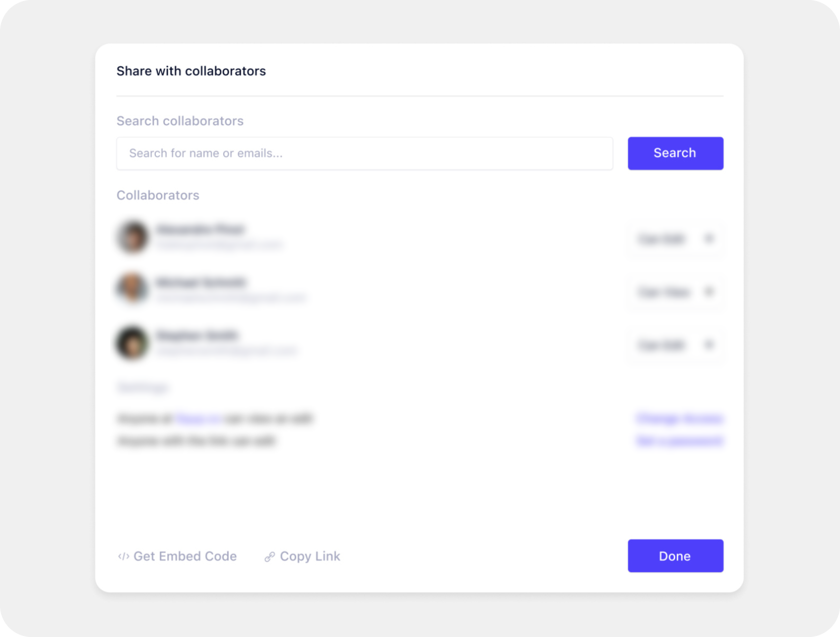Screen dimensions: 840x637
Task: Select the second collaborator's name
Action: [x=201, y=283]
